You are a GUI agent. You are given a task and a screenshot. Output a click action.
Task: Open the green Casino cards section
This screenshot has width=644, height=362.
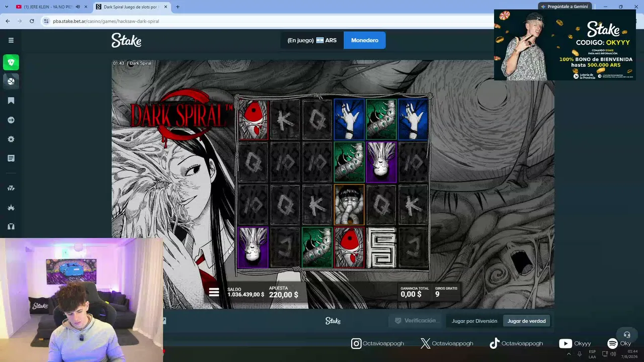coord(11,62)
